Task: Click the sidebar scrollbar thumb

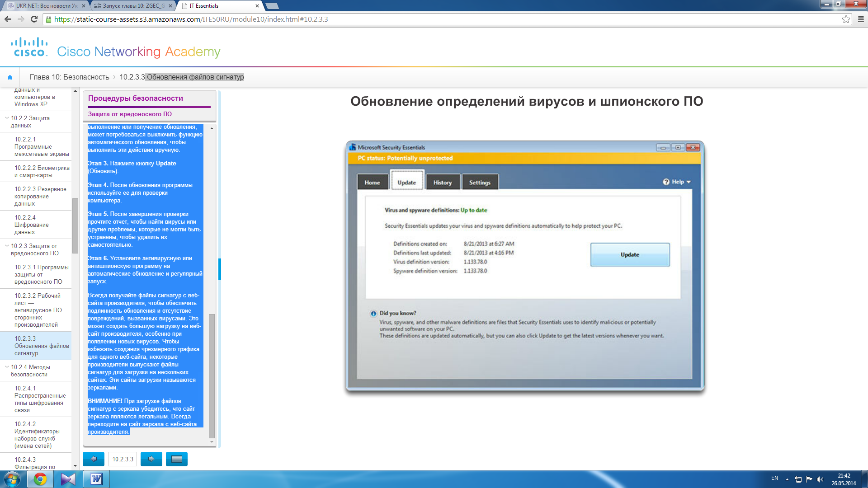Action: (x=75, y=226)
